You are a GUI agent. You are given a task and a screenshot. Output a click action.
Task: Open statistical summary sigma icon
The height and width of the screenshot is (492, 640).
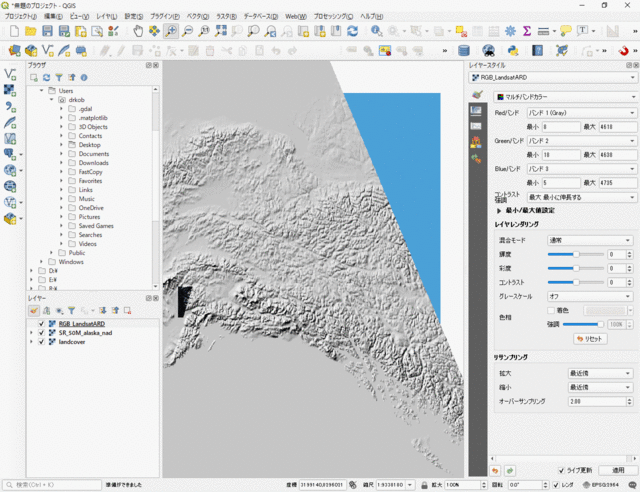527,31
